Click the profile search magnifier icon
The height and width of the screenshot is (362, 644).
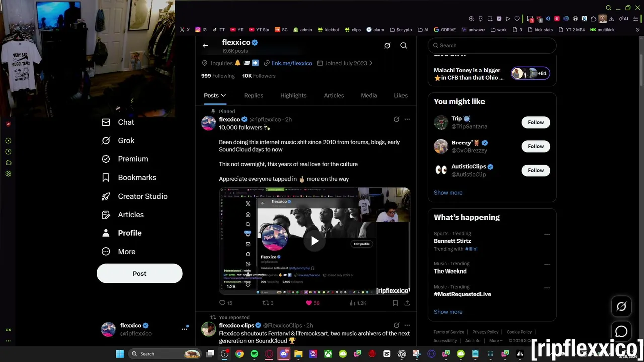(x=404, y=46)
